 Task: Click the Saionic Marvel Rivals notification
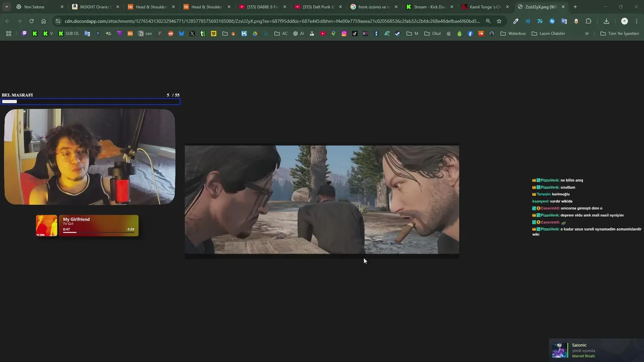(596, 350)
